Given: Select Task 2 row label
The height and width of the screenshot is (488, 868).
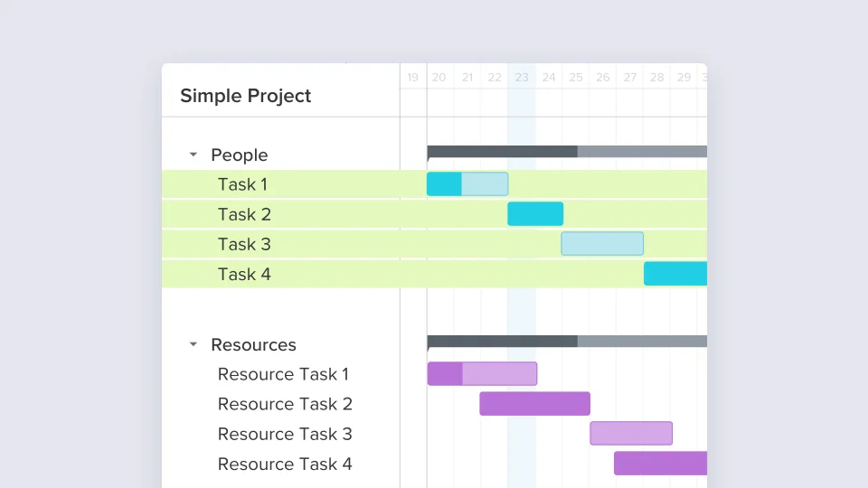Looking at the screenshot, I should pos(244,214).
